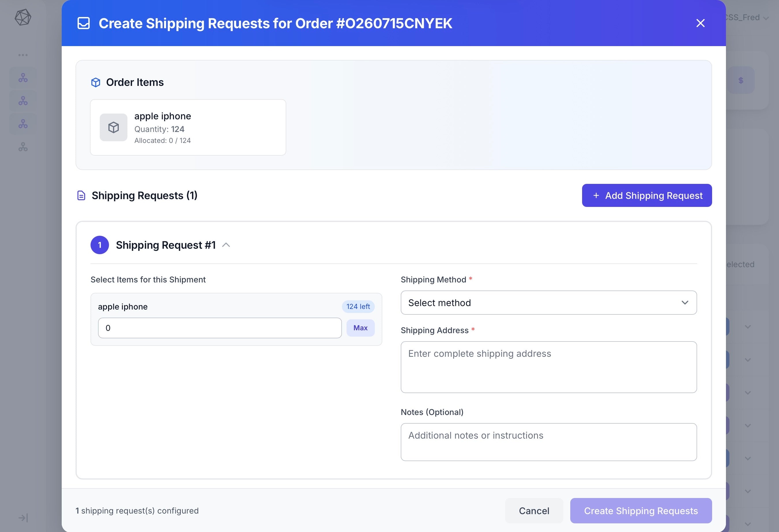Click the inbox icon in dialog header
The height and width of the screenshot is (532, 779).
click(84, 23)
